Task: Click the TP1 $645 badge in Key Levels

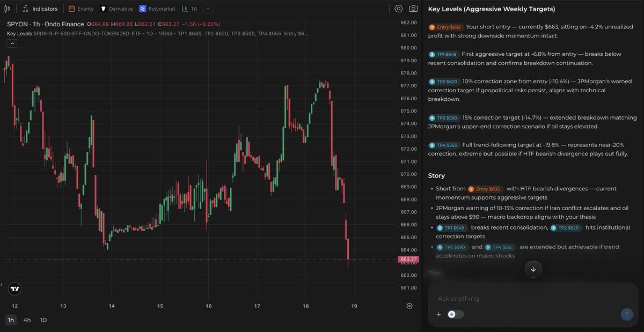Action: 443,54
